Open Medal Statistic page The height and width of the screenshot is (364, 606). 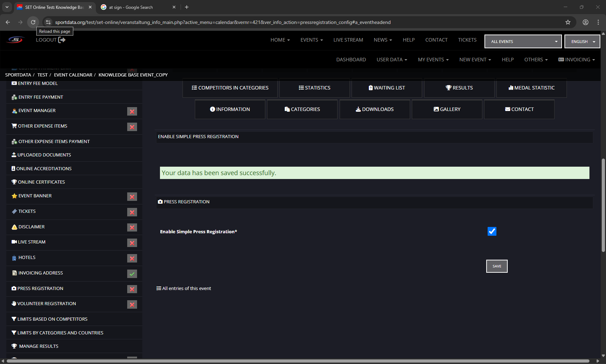[531, 88]
